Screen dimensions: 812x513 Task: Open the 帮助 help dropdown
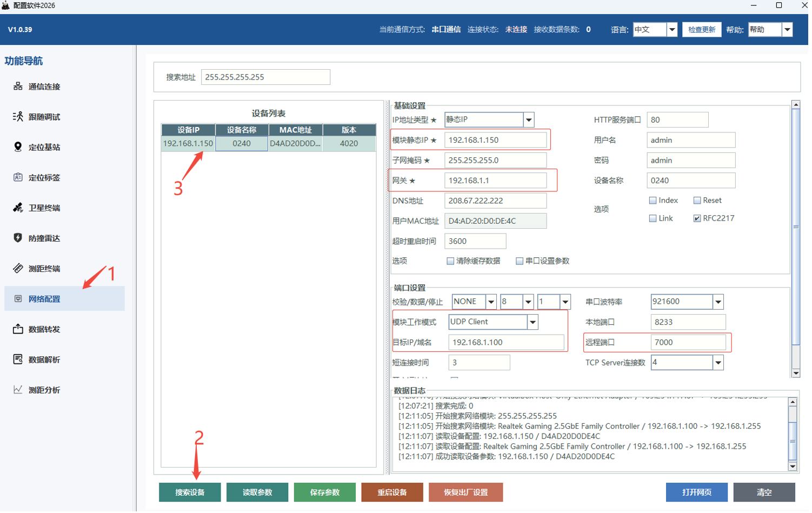787,30
